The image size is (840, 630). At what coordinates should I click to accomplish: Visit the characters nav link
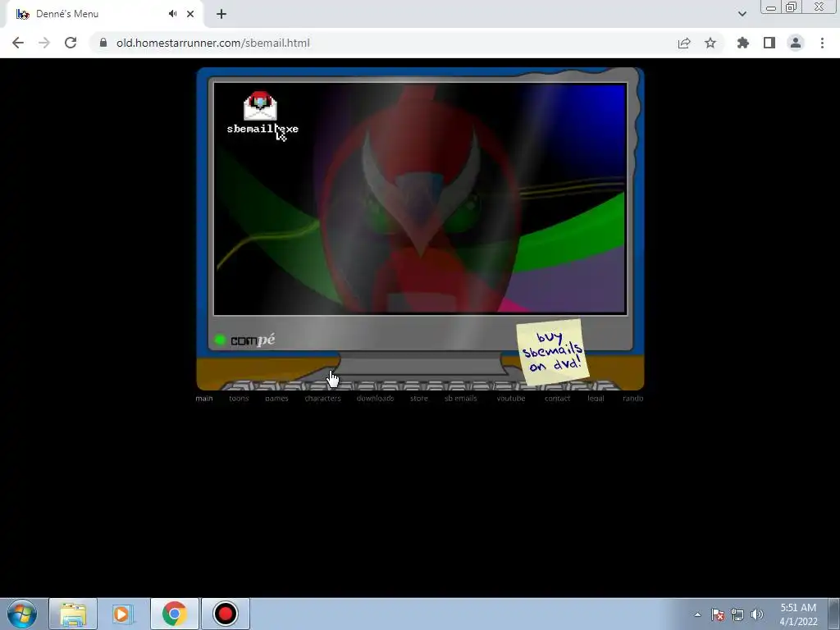point(322,398)
